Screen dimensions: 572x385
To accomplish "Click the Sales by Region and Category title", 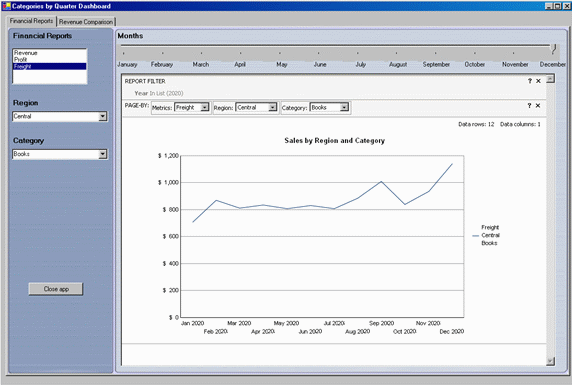I will (x=335, y=140).
